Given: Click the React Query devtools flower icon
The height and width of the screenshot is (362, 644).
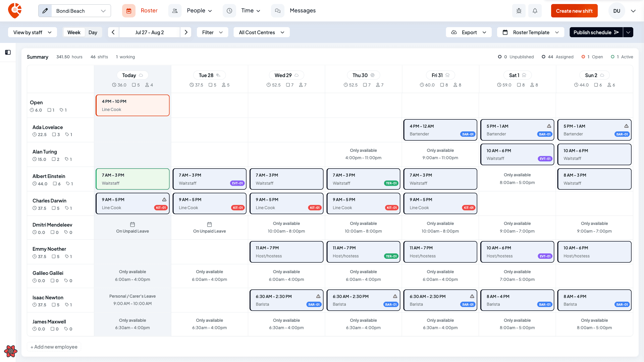Looking at the screenshot, I should coord(11,351).
